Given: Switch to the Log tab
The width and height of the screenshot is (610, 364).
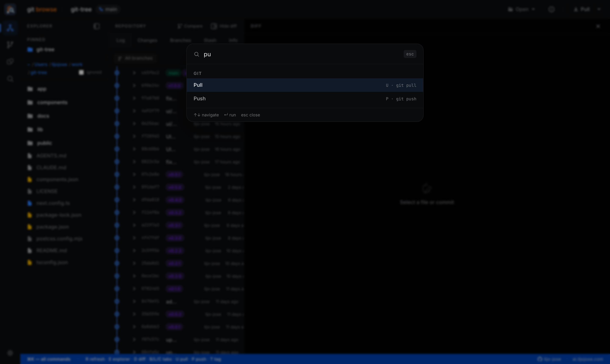Looking at the screenshot, I should [x=121, y=40].
